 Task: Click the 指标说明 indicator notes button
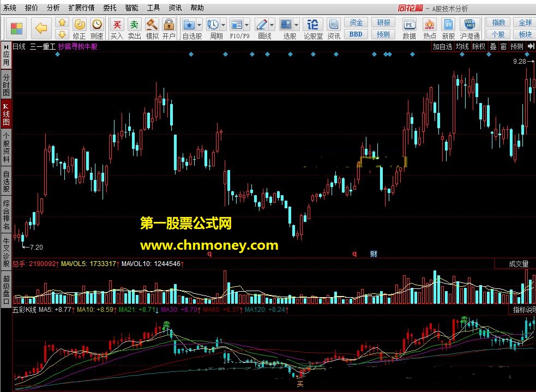pyautogui.click(x=523, y=310)
